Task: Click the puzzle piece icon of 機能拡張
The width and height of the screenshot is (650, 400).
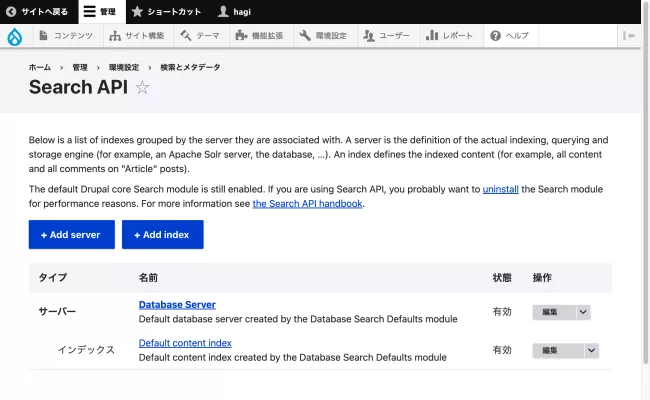Action: point(241,36)
